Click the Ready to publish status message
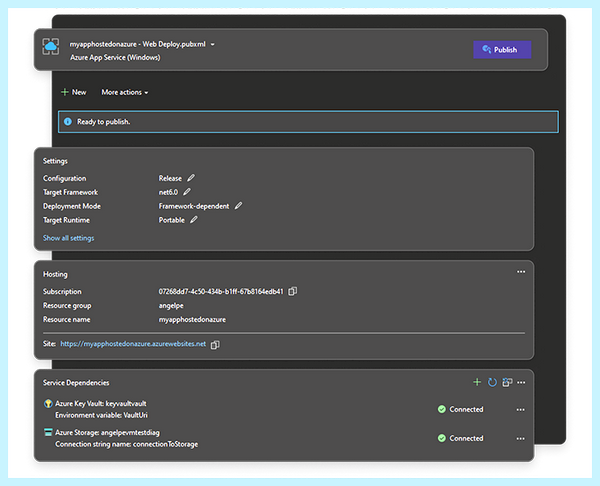 pos(104,122)
